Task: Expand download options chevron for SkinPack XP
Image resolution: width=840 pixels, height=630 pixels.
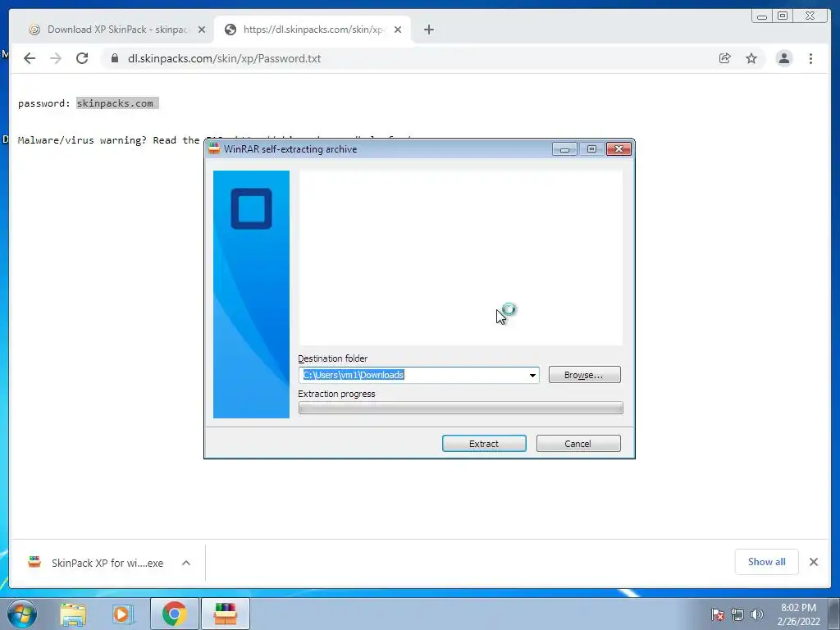Action: coord(186,563)
